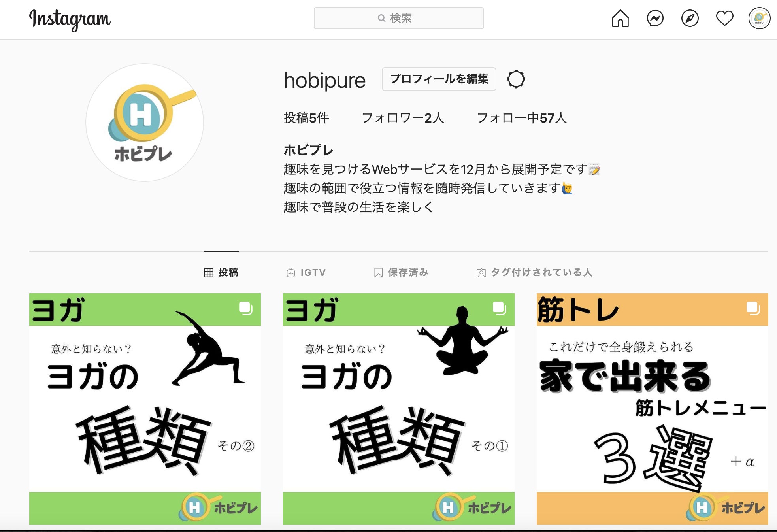Switch to the IGTV tab
Screen dimensions: 777x532
[306, 272]
